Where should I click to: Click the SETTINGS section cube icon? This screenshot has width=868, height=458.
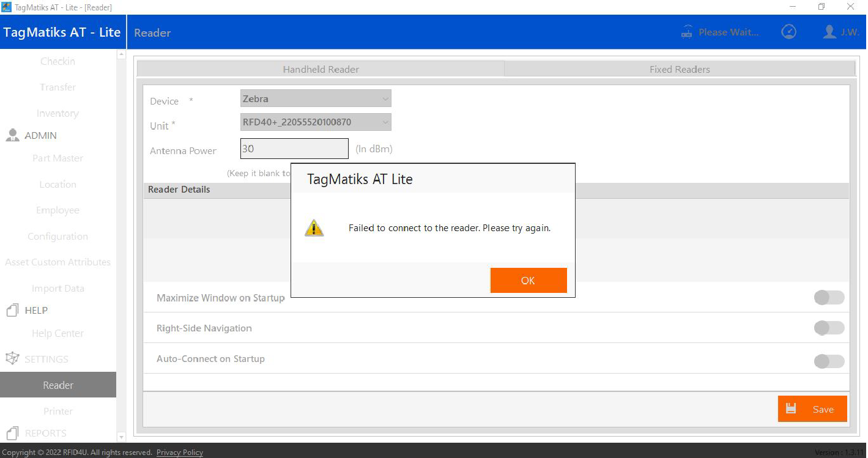(x=12, y=359)
